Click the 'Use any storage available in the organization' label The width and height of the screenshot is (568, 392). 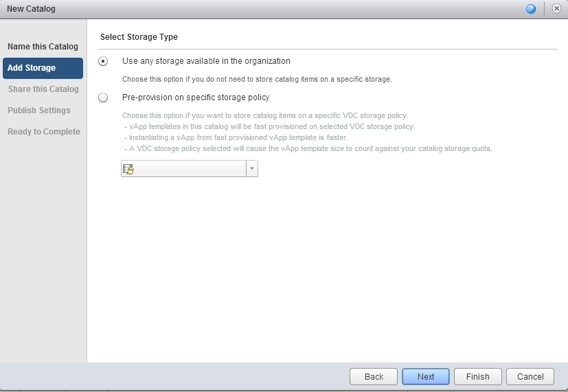(x=206, y=61)
